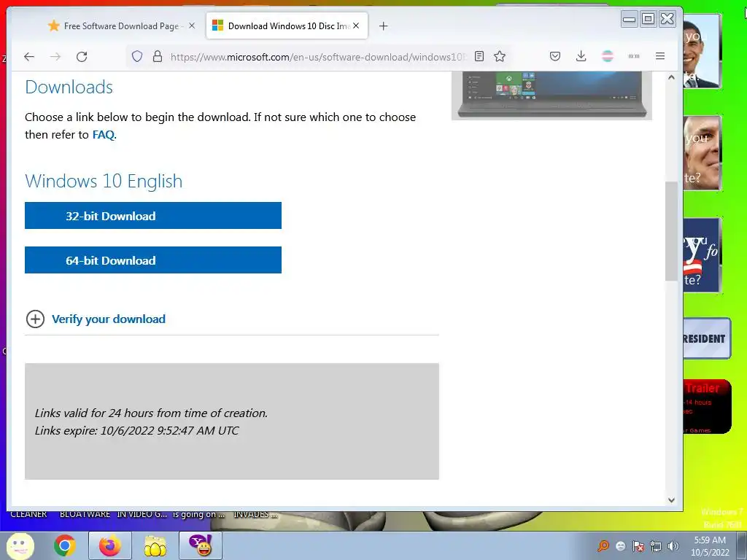This screenshot has height=560, width=747.
Task: Minimize the Firefox window
Action: pyautogui.click(x=630, y=19)
